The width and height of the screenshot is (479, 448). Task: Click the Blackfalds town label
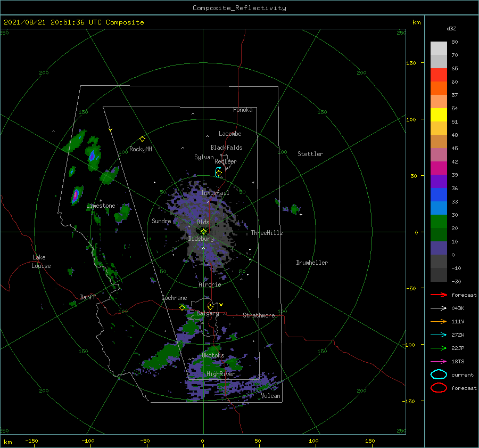pos(226,148)
